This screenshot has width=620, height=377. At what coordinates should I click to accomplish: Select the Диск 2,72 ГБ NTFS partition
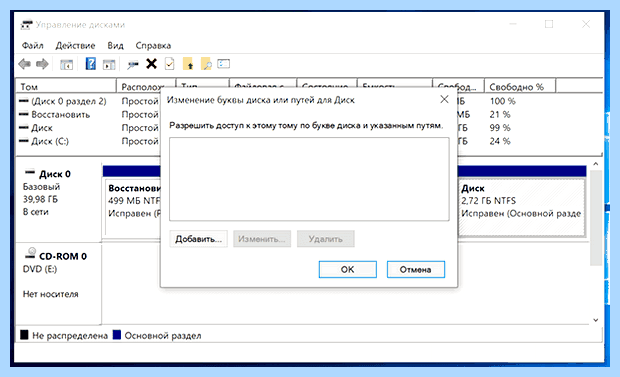[522, 208]
